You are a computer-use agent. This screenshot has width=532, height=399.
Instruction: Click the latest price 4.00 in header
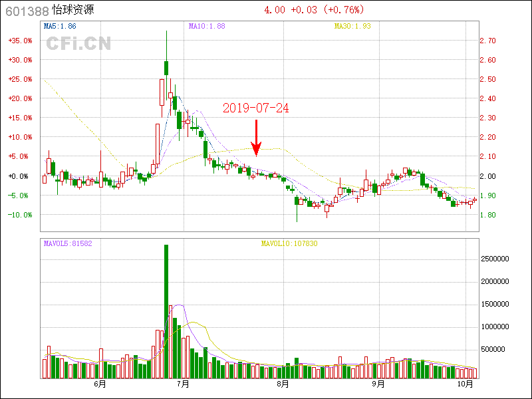coord(275,10)
